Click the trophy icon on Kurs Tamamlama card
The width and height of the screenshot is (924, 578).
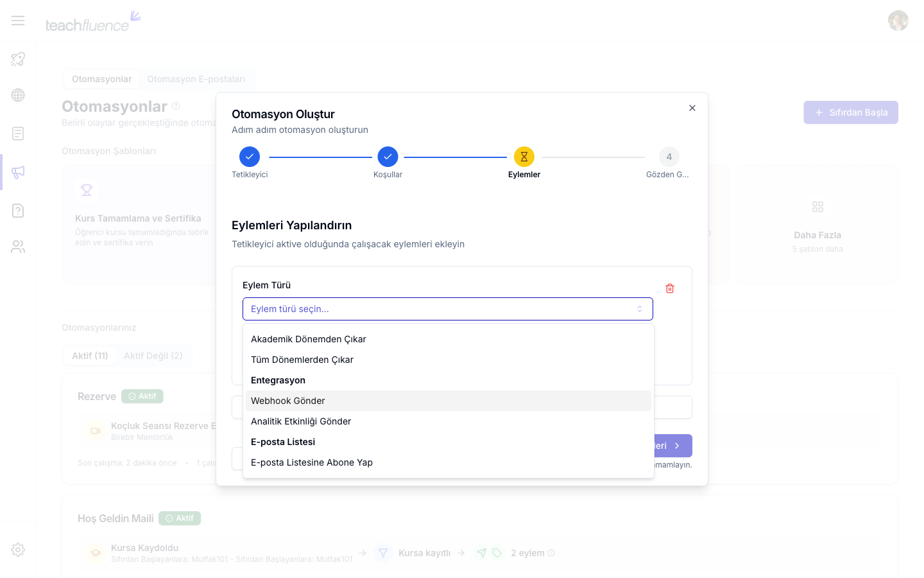87,190
